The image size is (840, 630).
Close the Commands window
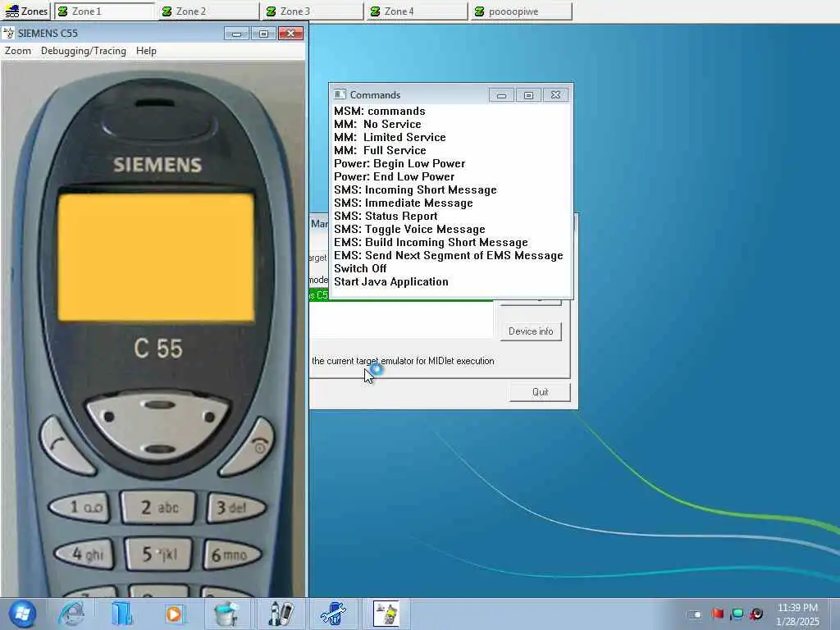[555, 95]
